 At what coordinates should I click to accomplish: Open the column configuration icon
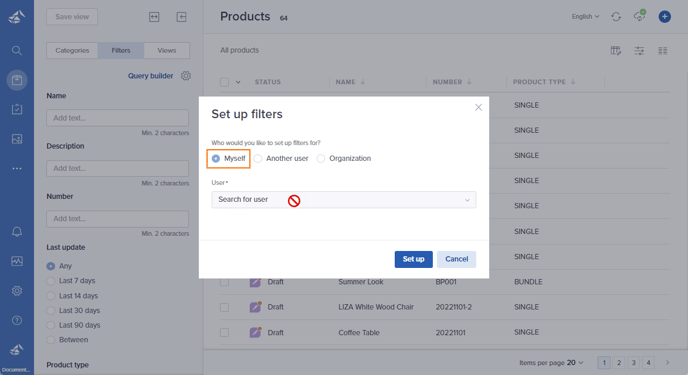(616, 51)
